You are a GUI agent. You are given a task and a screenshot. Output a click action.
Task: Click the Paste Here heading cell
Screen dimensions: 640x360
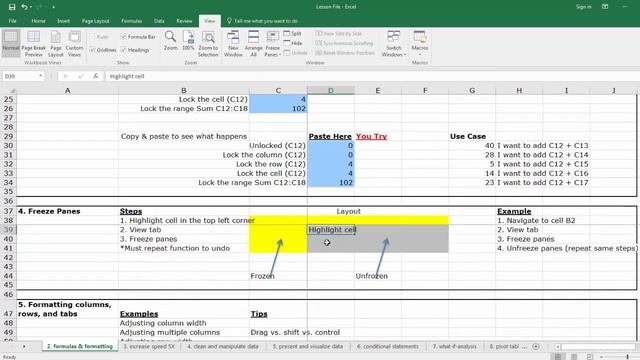(x=330, y=136)
